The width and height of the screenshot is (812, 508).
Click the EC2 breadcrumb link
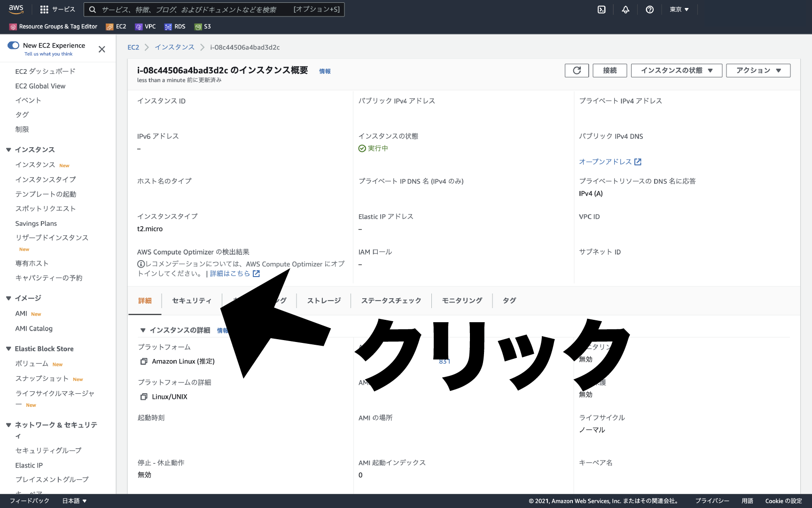(133, 48)
